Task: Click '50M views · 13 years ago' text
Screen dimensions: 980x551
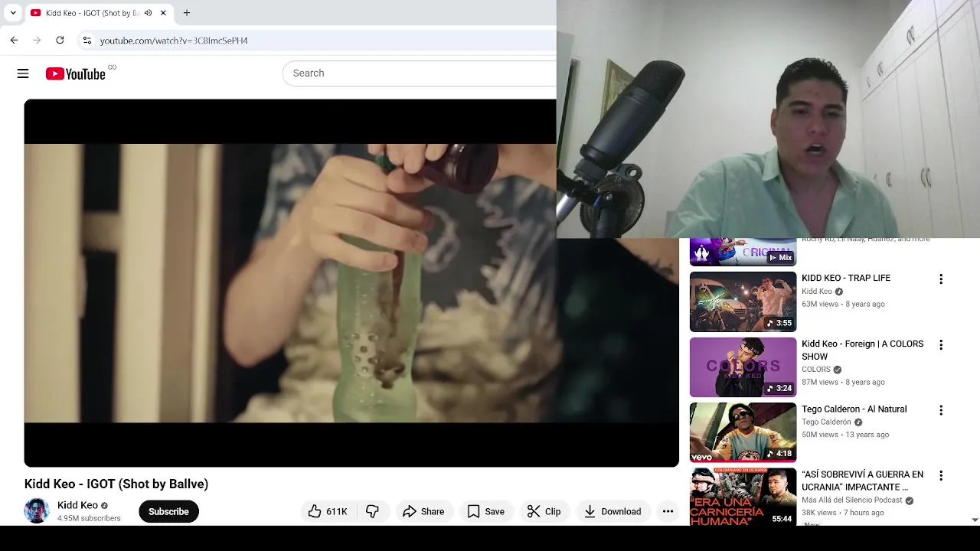Action: pos(845,435)
